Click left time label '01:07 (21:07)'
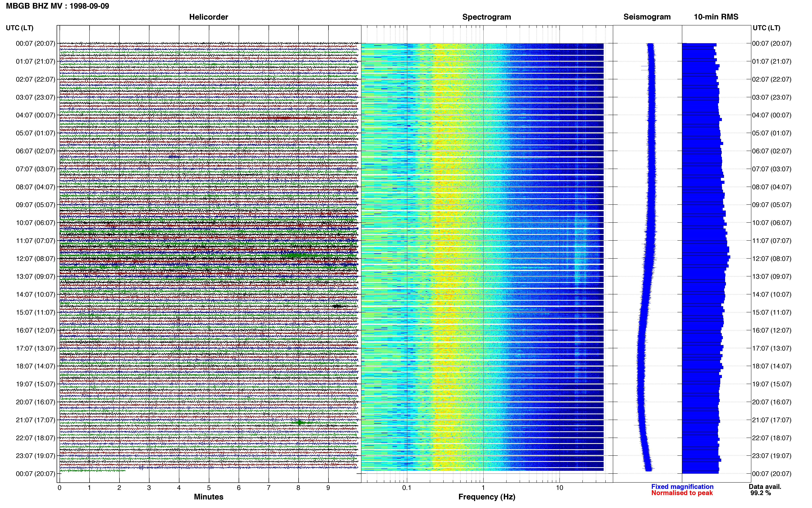Image resolution: width=812 pixels, height=508 pixels. pyautogui.click(x=35, y=61)
